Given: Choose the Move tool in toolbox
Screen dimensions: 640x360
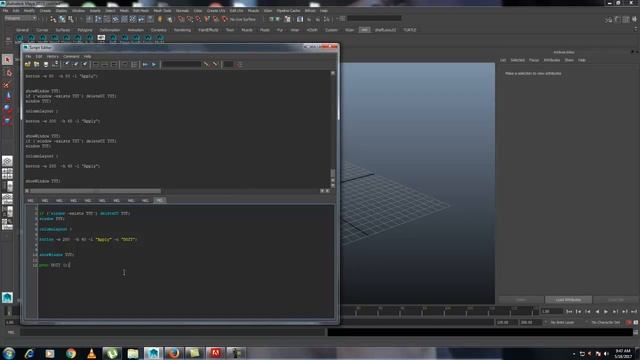Looking at the screenshot, I should (7, 97).
